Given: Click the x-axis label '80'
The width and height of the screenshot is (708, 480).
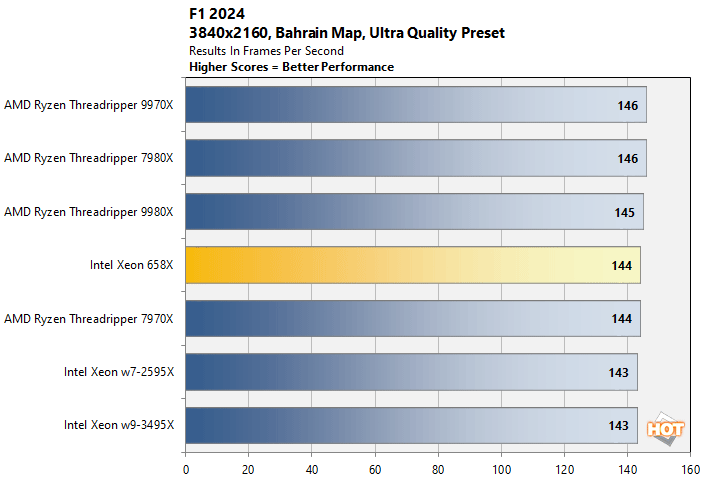Looking at the screenshot, I should (438, 470).
